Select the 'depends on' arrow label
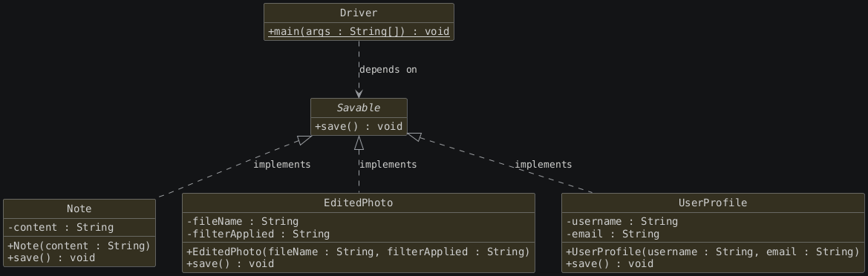Screen dimensions: 868x276 [388, 70]
